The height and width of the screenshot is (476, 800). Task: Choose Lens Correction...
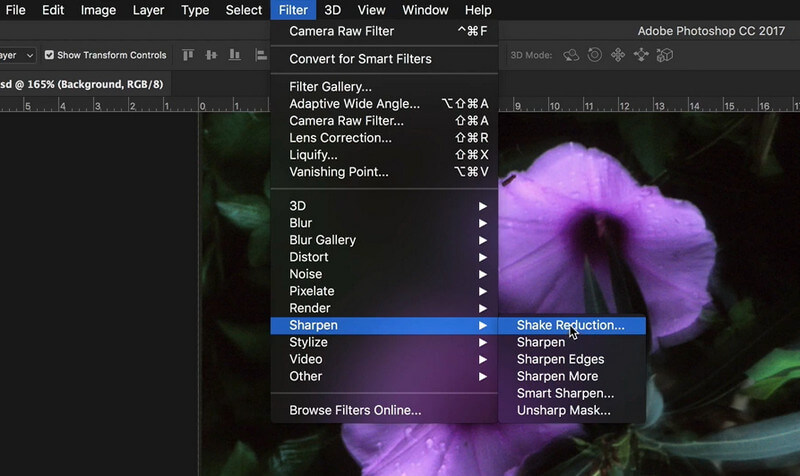(x=384, y=138)
